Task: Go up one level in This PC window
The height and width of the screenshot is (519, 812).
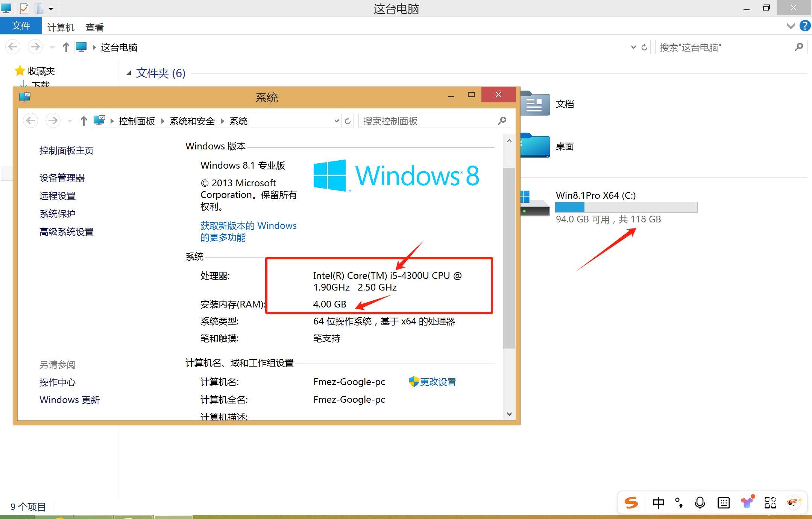Action: pos(66,47)
